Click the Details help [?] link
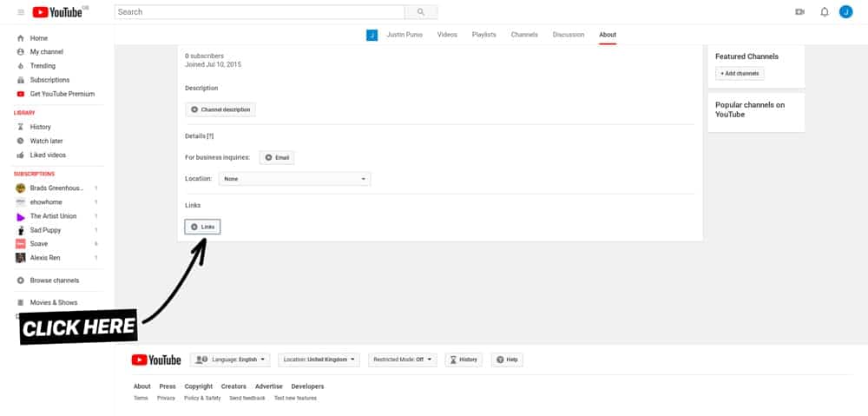The height and width of the screenshot is (416, 868). pyautogui.click(x=210, y=135)
